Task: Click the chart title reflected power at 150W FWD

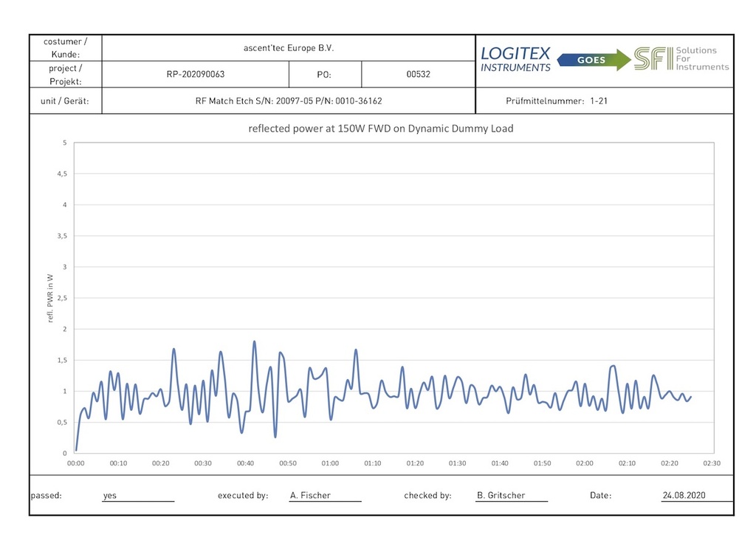Action: pos(380,129)
